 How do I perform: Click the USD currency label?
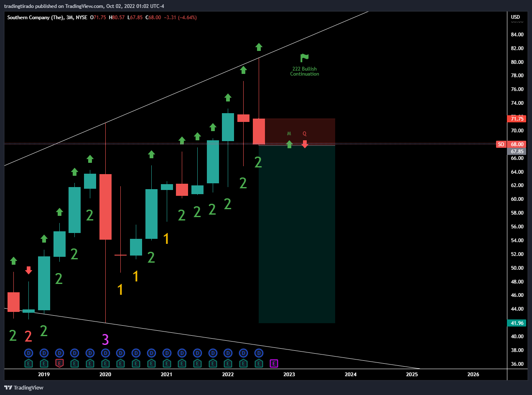point(515,17)
